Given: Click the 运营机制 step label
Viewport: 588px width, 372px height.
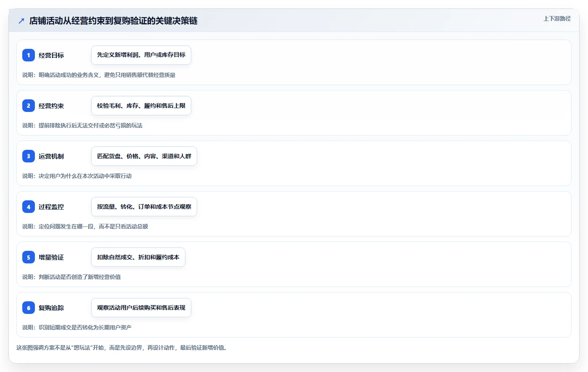Looking at the screenshot, I should (x=51, y=156).
